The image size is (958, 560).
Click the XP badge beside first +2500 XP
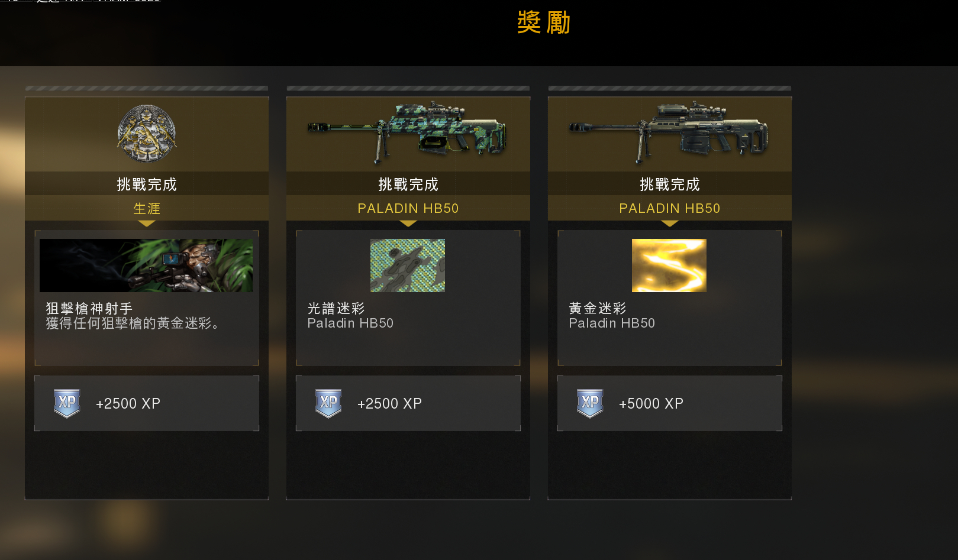click(x=67, y=403)
